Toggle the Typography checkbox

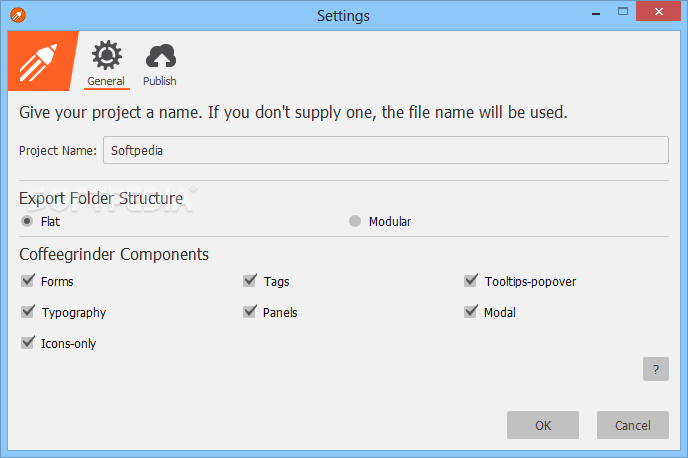pos(28,312)
